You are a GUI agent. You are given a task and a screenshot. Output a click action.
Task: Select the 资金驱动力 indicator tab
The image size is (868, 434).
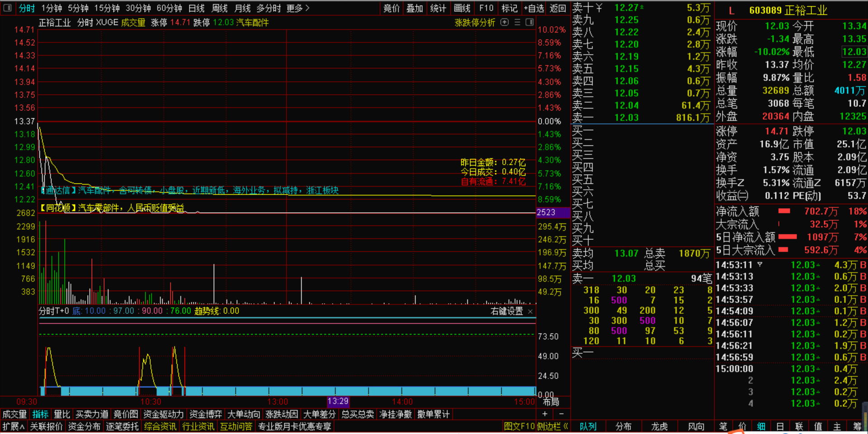click(163, 414)
